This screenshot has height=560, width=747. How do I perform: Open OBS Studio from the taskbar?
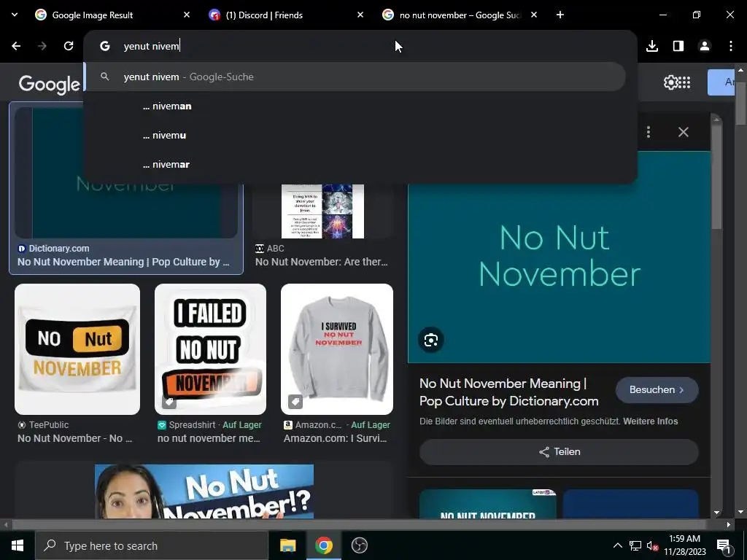tap(359, 545)
